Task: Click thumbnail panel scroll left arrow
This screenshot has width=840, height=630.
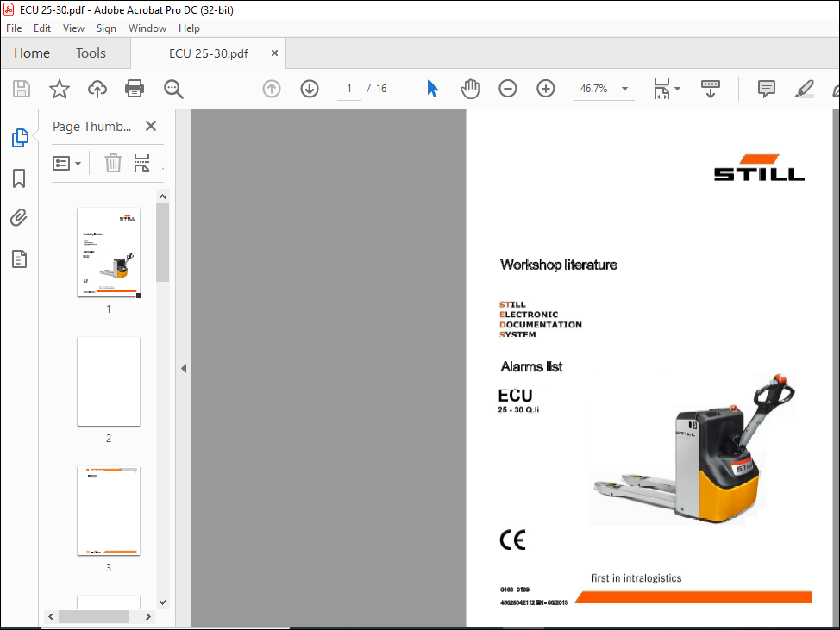Action: coord(51,616)
